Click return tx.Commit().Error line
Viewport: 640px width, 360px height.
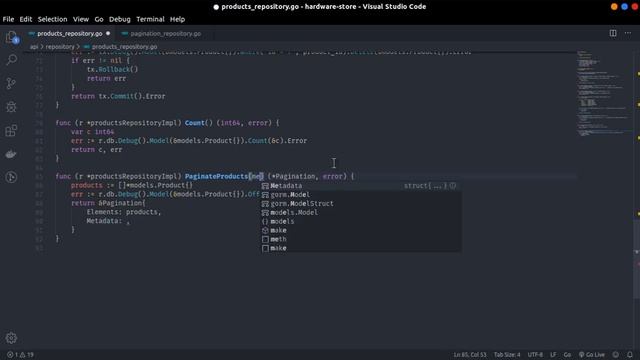tap(118, 96)
